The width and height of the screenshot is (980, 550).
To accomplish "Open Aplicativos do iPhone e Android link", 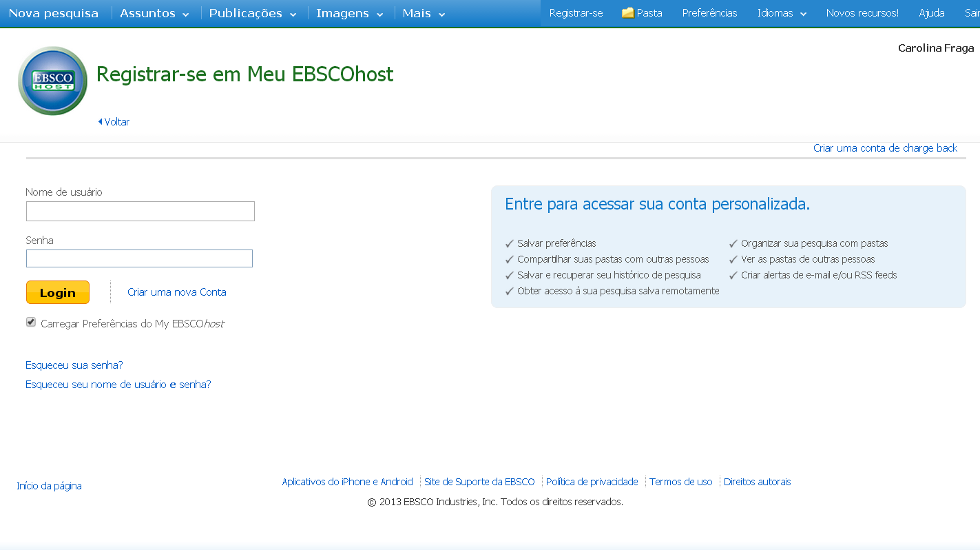I will [347, 482].
